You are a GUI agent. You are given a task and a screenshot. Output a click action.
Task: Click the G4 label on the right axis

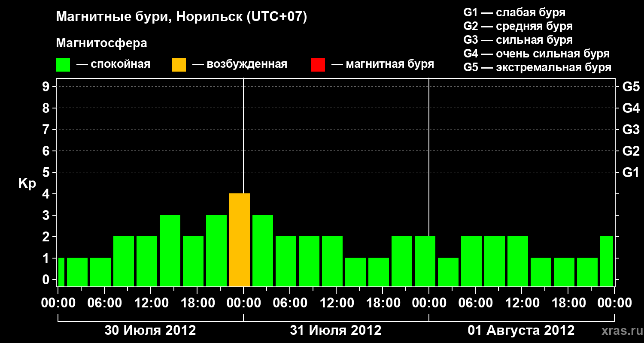631,108
